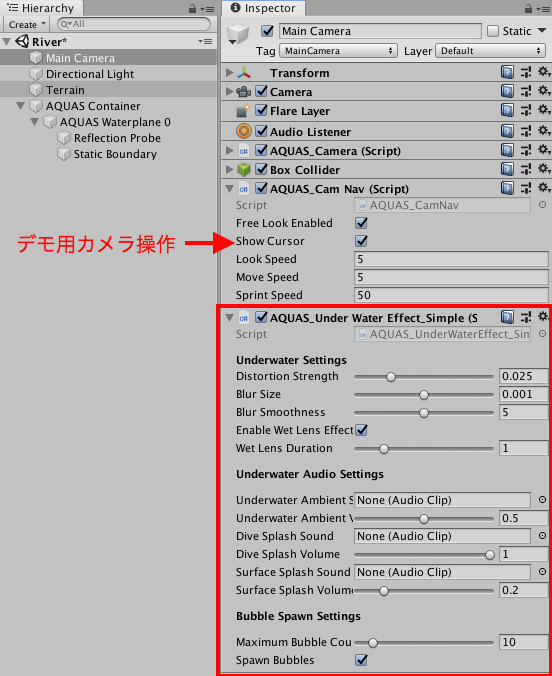552x676 pixels.
Task: Click the Main Camera game object icon in Inspector
Action: click(x=238, y=34)
